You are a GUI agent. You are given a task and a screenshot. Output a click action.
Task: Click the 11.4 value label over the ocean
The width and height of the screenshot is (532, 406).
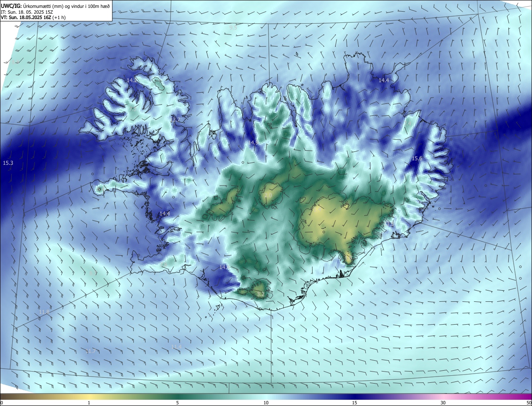[x=176, y=347]
